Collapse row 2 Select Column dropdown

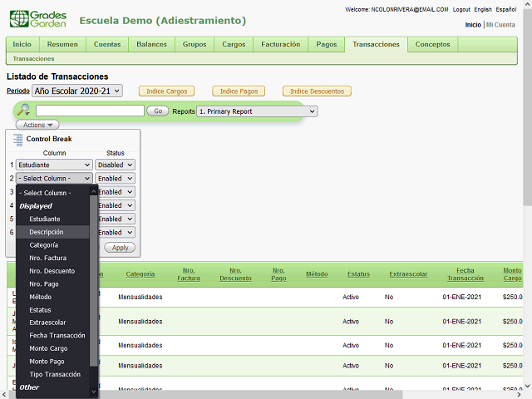(54, 179)
